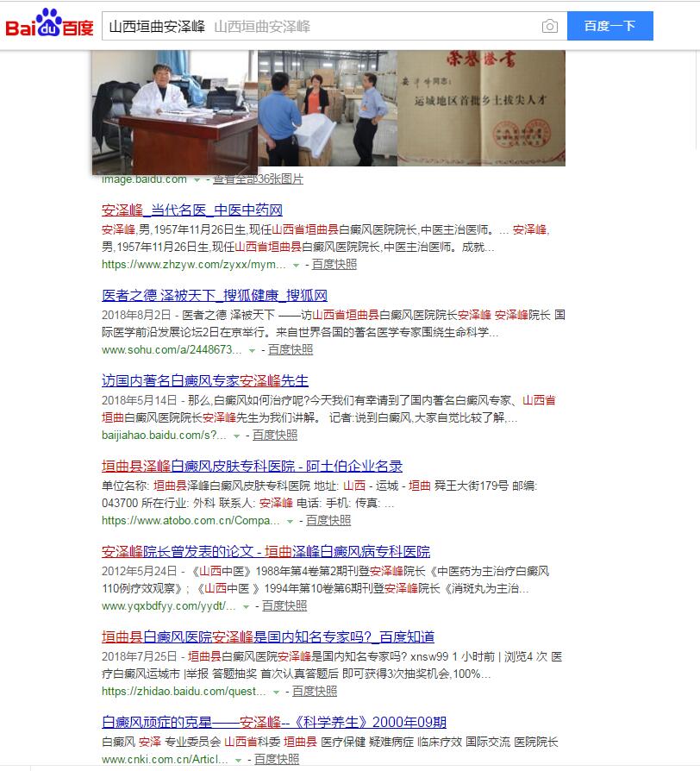
Task: Open 百度快照 for cnki.com.cn result
Action: point(277,759)
